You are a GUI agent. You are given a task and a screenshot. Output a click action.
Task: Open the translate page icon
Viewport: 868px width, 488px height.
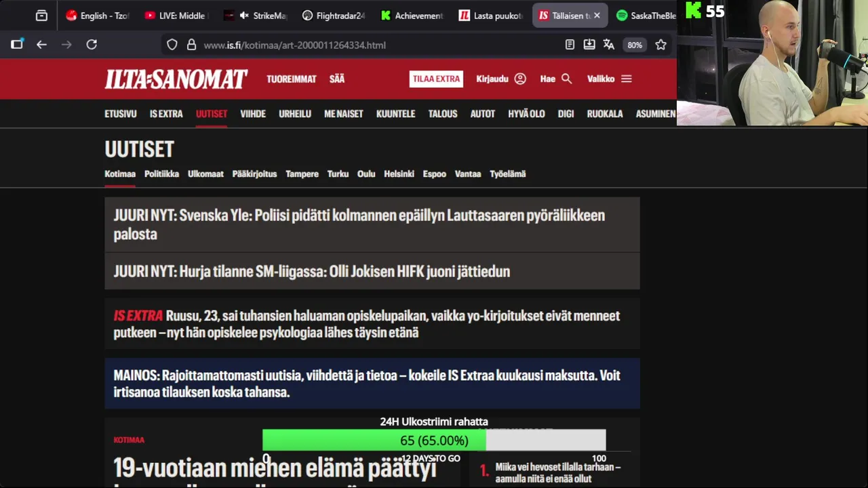pyautogui.click(x=609, y=45)
